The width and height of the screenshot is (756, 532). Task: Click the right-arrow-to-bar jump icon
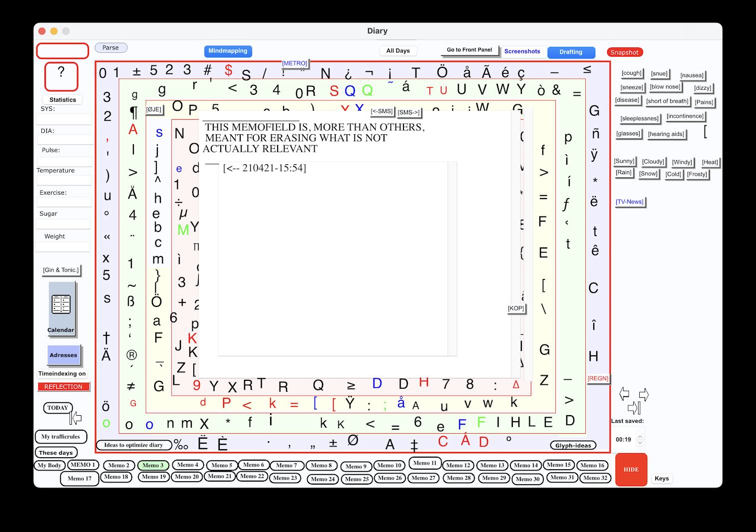(x=634, y=408)
